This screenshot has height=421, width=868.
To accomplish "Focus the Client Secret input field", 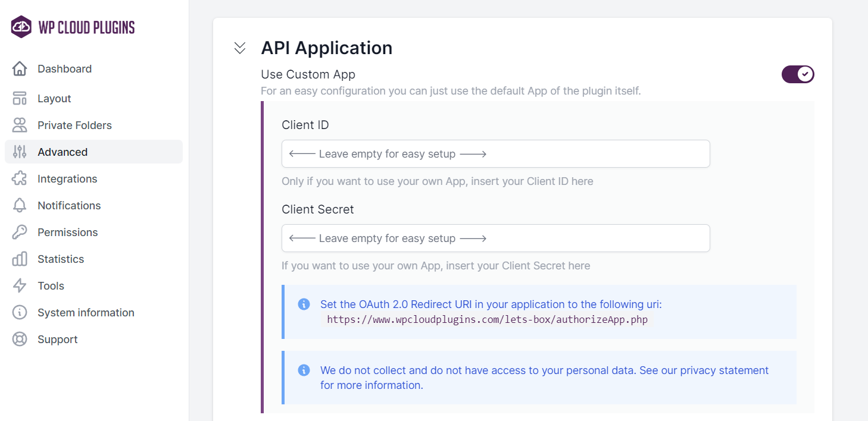I will coord(495,238).
